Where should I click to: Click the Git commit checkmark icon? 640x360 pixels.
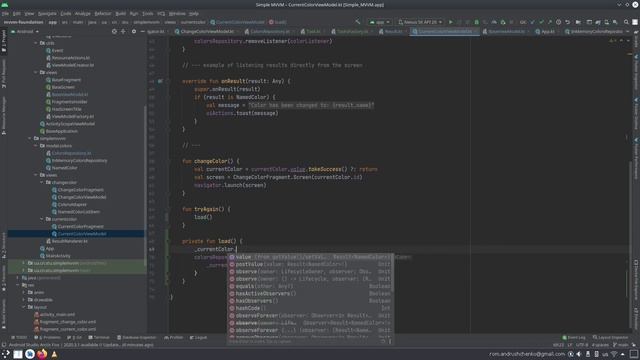[541, 22]
